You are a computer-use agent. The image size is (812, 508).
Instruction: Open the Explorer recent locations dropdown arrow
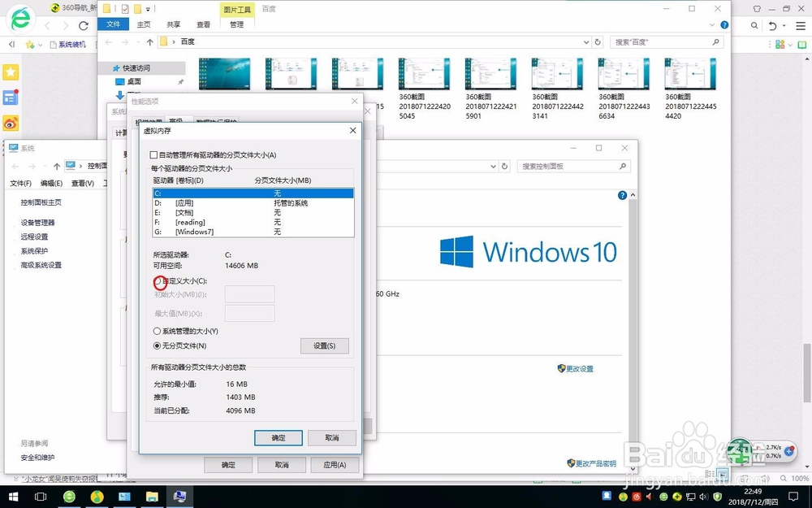point(138,42)
